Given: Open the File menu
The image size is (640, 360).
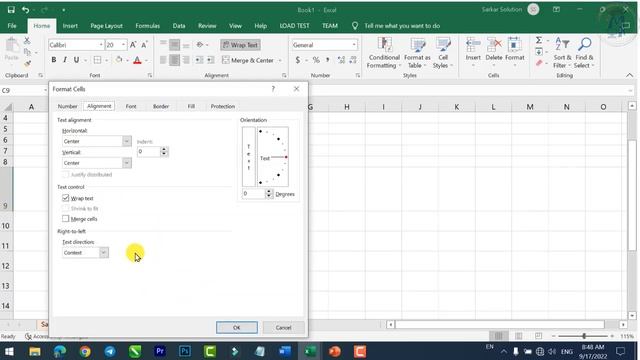Looking at the screenshot, I should (x=12, y=26).
